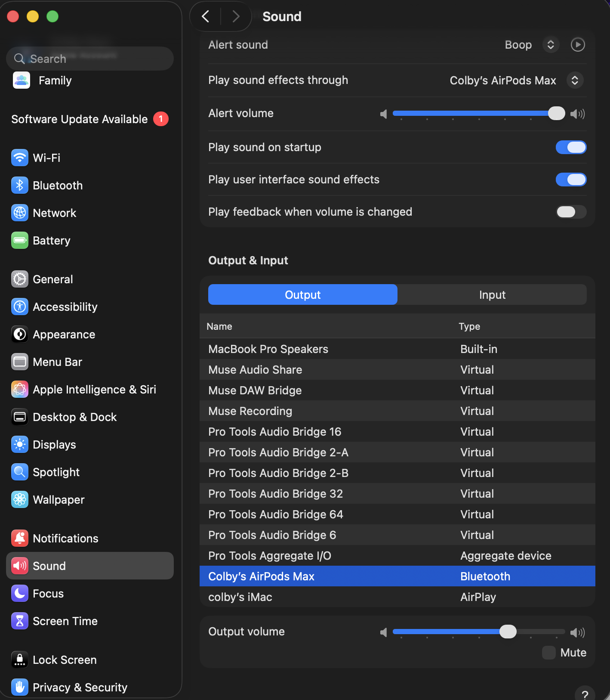Click the Spotlight magnifier icon
Image resolution: width=610 pixels, height=700 pixels.
click(20, 472)
